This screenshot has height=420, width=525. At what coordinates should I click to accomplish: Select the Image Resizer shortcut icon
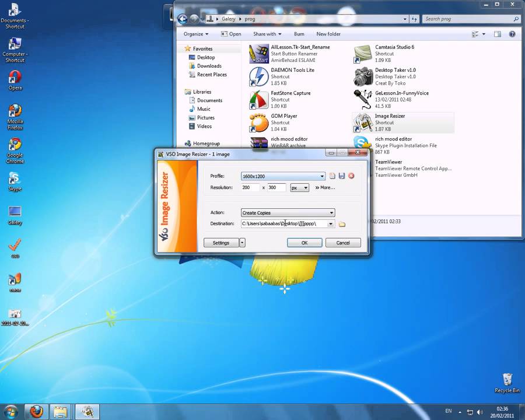(x=363, y=123)
